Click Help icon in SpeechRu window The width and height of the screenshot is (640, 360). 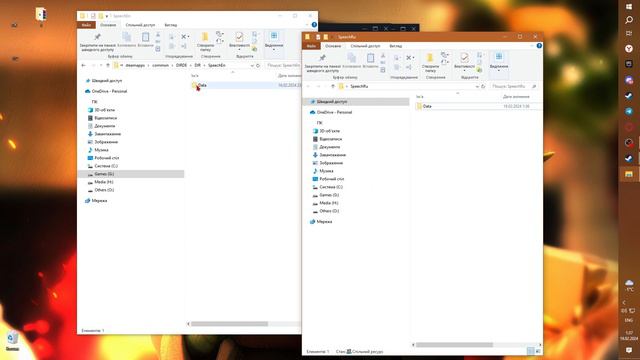coord(539,46)
